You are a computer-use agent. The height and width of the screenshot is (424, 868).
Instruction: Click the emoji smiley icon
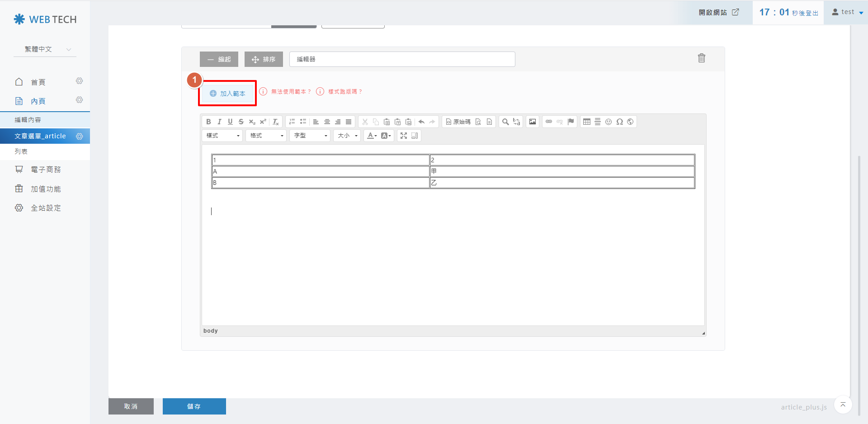point(609,122)
